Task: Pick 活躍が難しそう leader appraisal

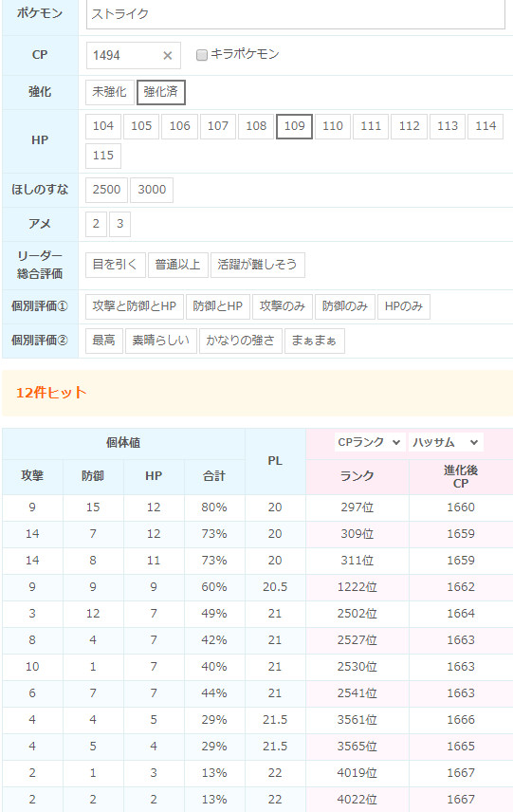Action: [x=258, y=266]
